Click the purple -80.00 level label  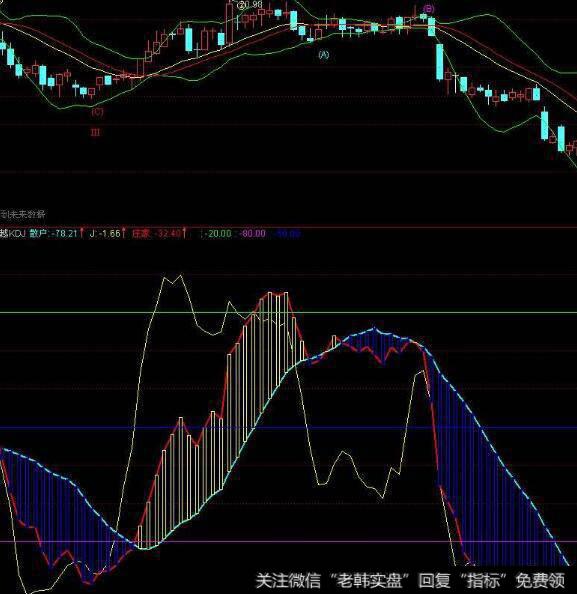pos(252,233)
